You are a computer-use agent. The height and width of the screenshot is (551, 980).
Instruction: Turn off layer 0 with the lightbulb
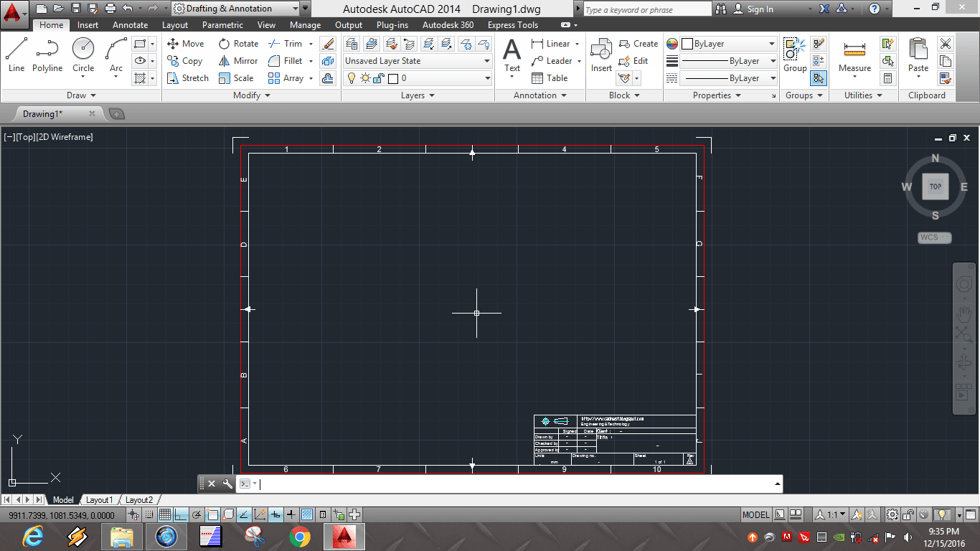click(x=352, y=77)
